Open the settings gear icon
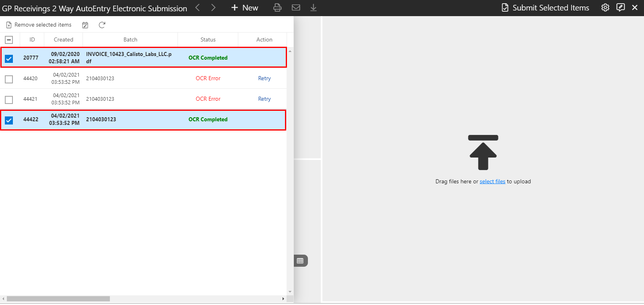The width and height of the screenshot is (644, 305). tap(605, 8)
